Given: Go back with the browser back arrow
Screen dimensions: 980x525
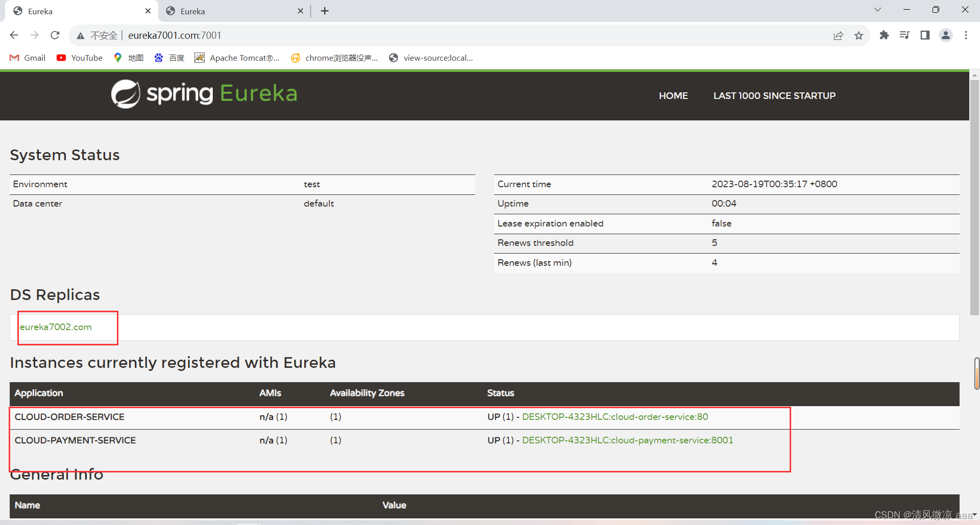Looking at the screenshot, I should pyautogui.click(x=14, y=35).
